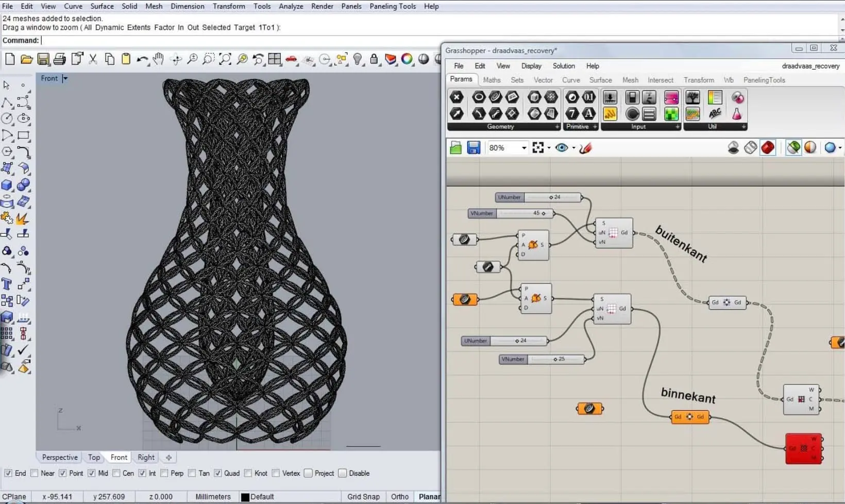Open the Solution menu in Grasshopper
845x504 pixels.
(564, 66)
